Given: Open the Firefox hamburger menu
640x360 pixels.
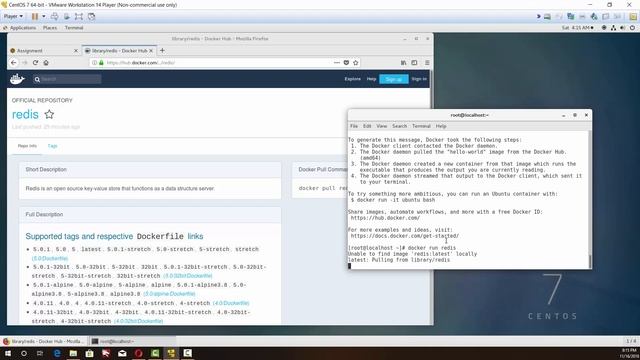Looking at the screenshot, I should point(427,62).
